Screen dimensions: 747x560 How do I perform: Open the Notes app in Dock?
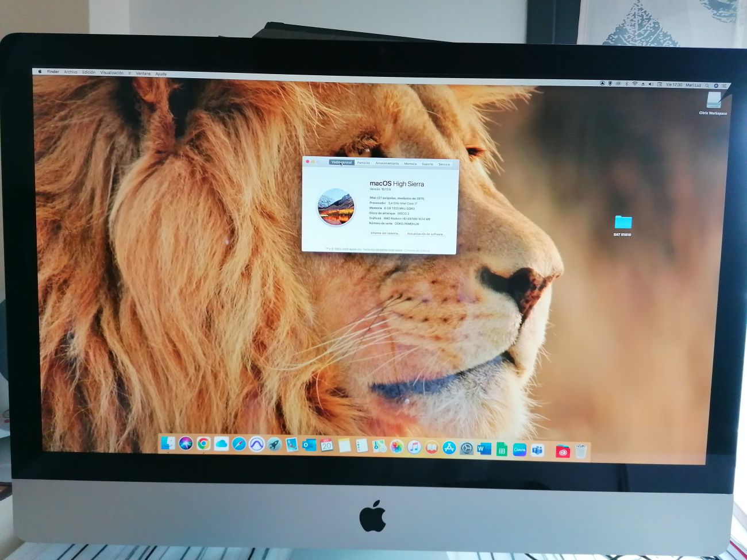[345, 446]
